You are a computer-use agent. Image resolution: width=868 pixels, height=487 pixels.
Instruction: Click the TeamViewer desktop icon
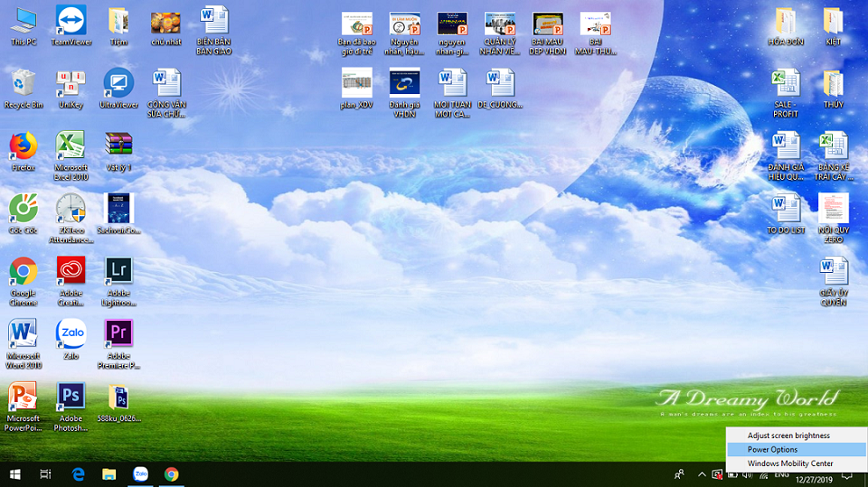[x=71, y=21]
